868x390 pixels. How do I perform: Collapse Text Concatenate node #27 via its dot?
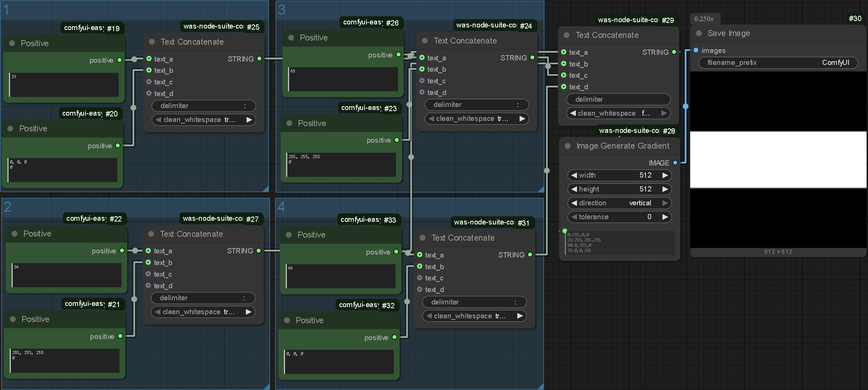click(151, 234)
